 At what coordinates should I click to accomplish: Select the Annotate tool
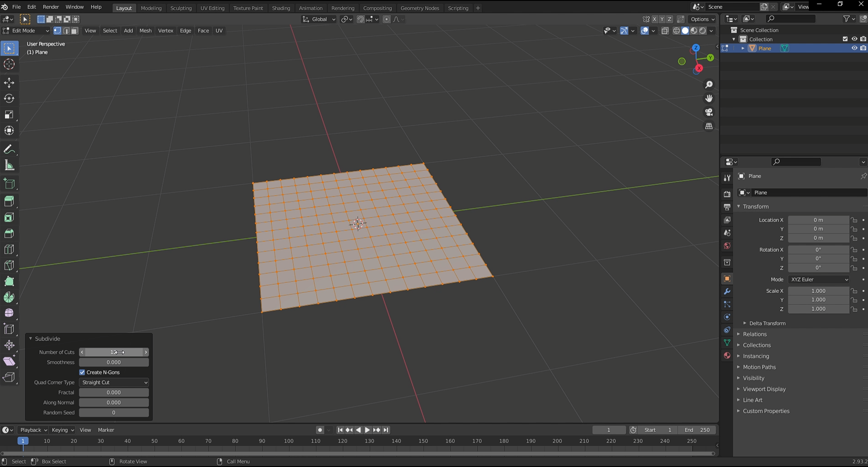click(9, 150)
